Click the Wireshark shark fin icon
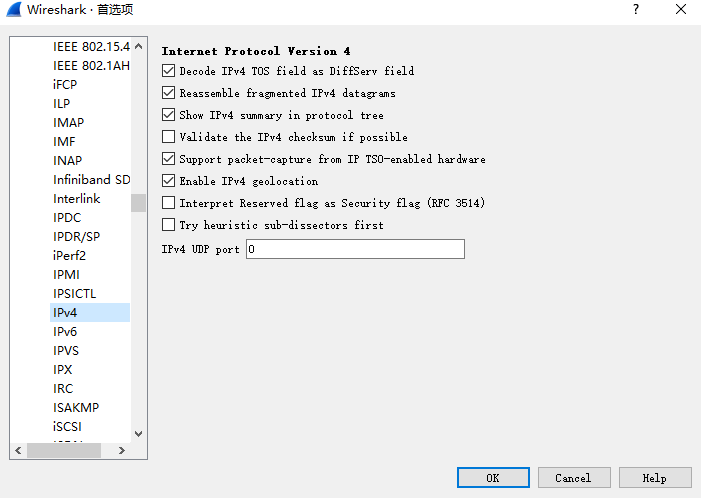Screen dimensions: 701x498 click(x=13, y=9)
